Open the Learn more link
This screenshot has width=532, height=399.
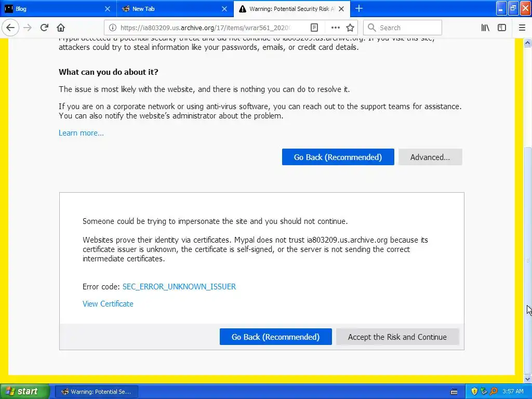(81, 133)
